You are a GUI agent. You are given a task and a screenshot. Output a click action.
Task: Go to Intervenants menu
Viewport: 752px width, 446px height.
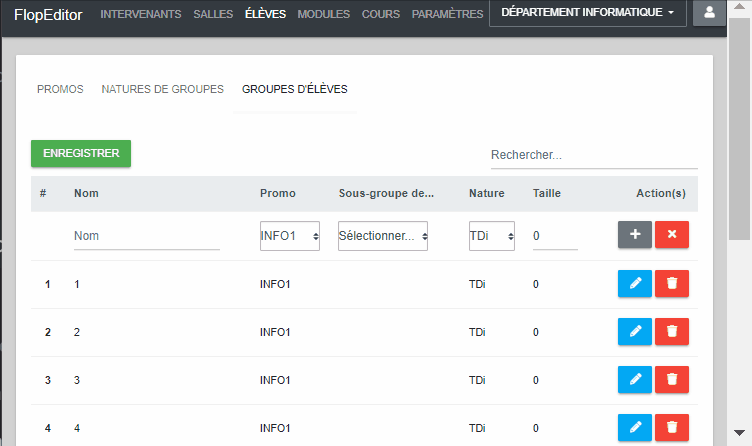pos(141,14)
